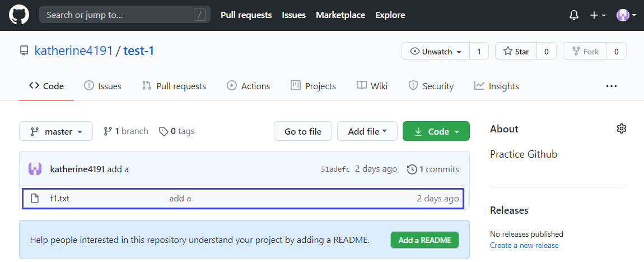The image size is (644, 262).
Task: Open the About settings gear icon
Action: coord(622,128)
